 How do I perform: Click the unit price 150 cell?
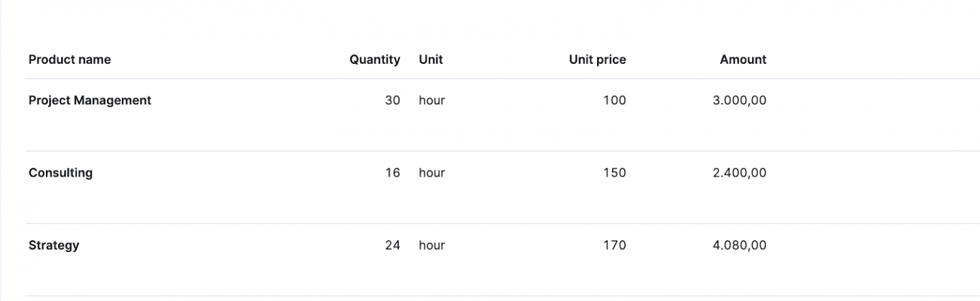614,173
